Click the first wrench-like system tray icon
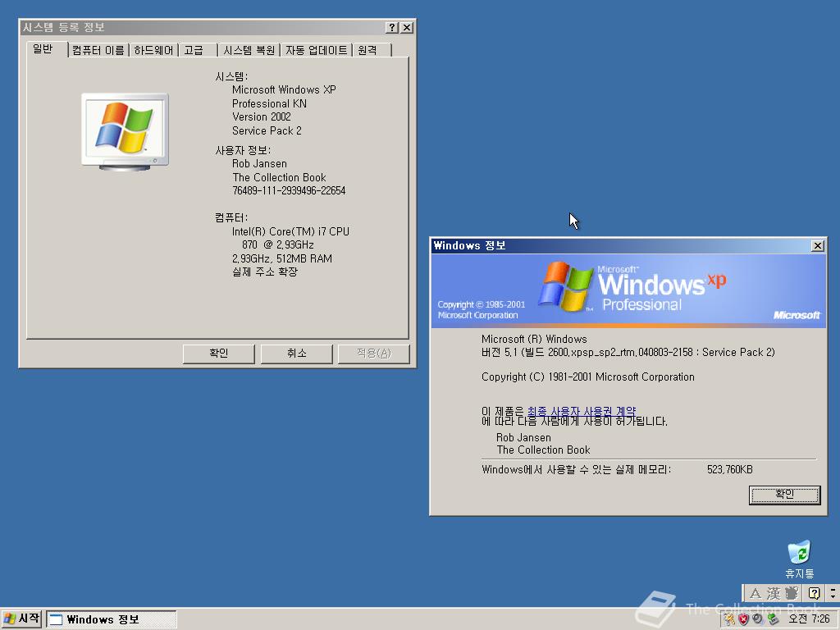The height and width of the screenshot is (630, 840). (x=729, y=619)
